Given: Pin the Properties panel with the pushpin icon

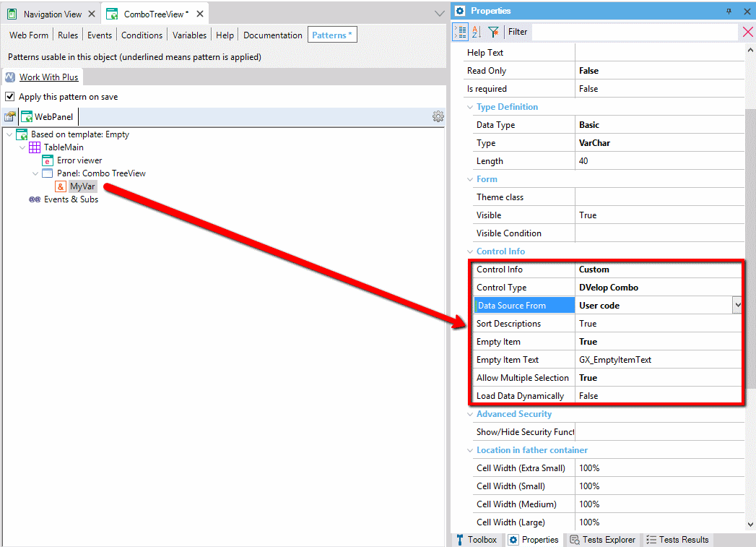Looking at the screenshot, I should coord(729,11).
